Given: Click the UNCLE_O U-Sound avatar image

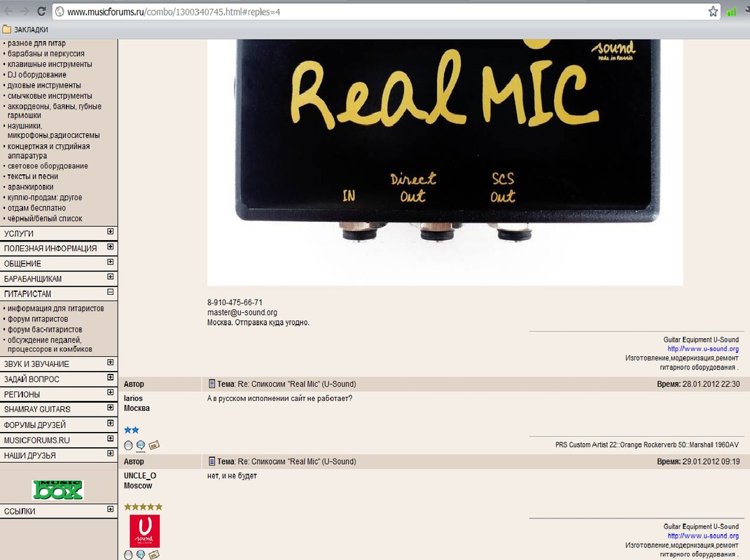Looking at the screenshot, I should coord(144,531).
